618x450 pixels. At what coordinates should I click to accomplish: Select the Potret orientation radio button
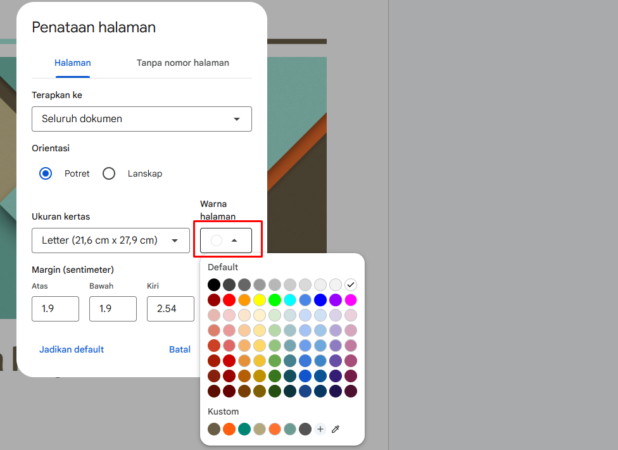(46, 173)
